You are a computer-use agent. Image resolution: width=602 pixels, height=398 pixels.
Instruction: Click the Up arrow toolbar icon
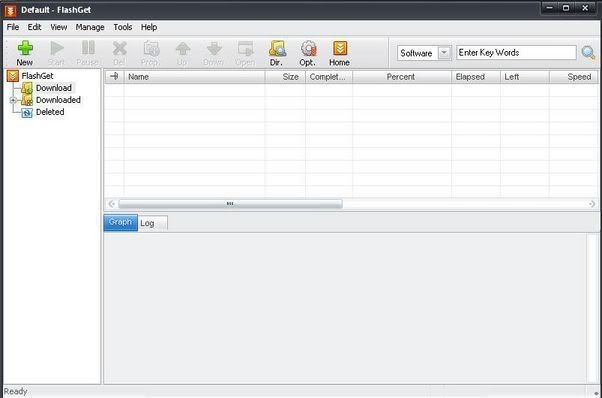pyautogui.click(x=183, y=48)
